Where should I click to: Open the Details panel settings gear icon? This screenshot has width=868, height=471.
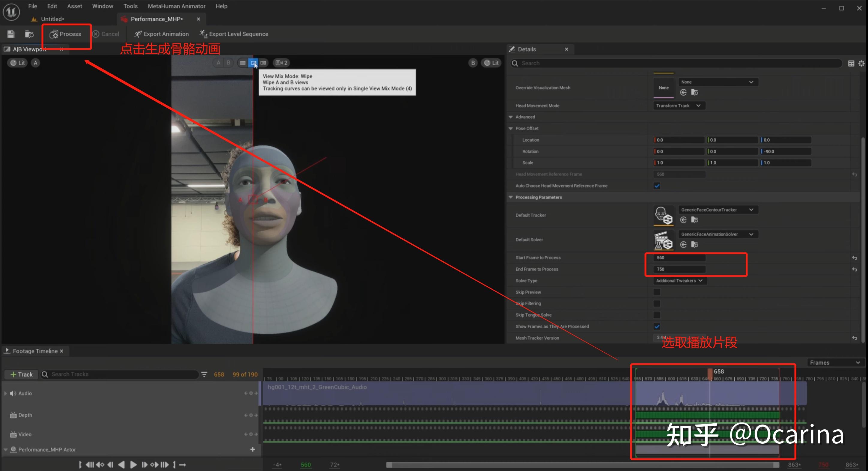pyautogui.click(x=862, y=63)
